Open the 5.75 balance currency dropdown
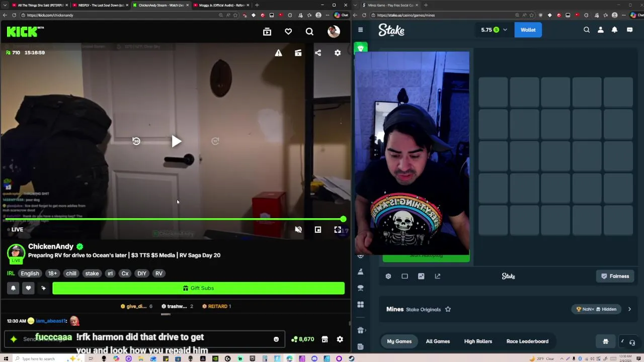644x362 pixels. pyautogui.click(x=493, y=30)
